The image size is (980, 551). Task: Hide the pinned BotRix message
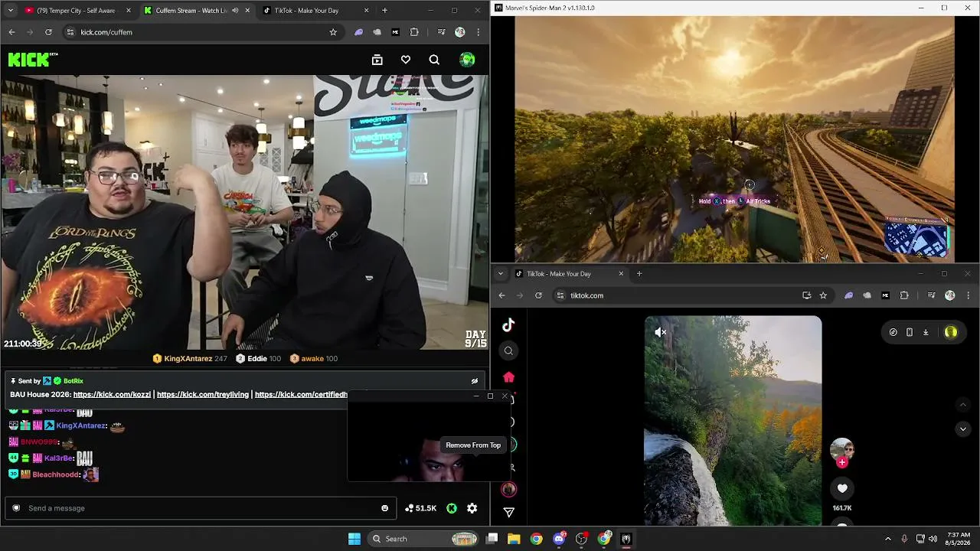pos(475,381)
